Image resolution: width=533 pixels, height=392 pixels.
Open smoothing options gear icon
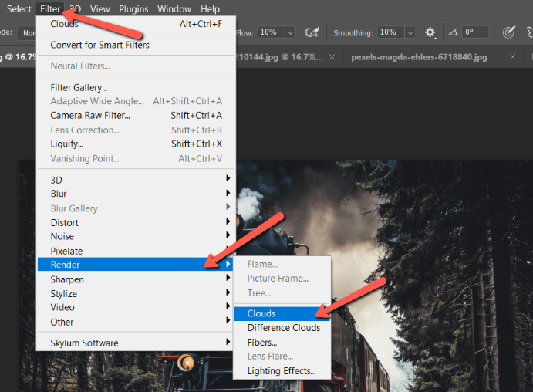coord(430,32)
